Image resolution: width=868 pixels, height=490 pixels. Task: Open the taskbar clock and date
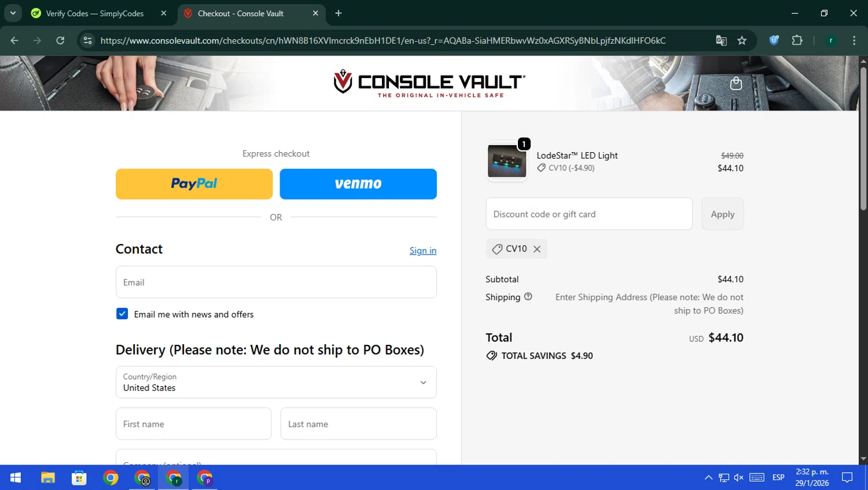tap(812, 477)
